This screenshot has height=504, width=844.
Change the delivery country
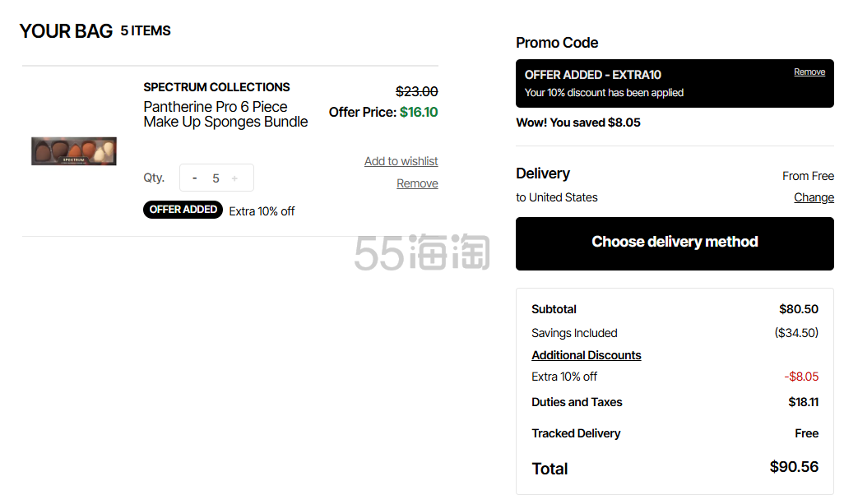(814, 197)
